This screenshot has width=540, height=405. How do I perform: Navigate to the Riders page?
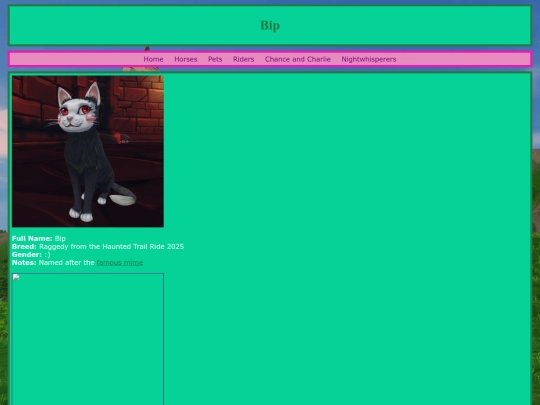(243, 59)
